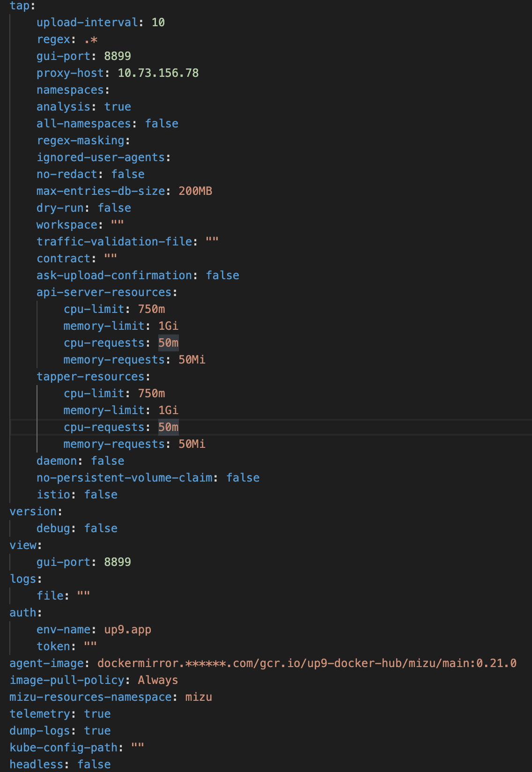Screen dimensions: 532x772
Task: Click the 'regex' key
Action: click(53, 39)
